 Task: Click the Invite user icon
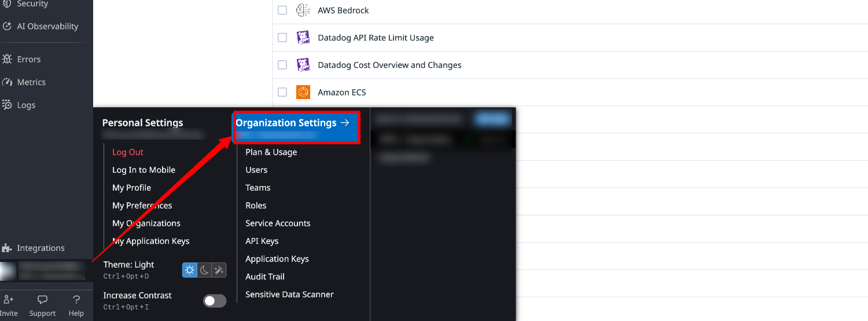[x=8, y=300]
